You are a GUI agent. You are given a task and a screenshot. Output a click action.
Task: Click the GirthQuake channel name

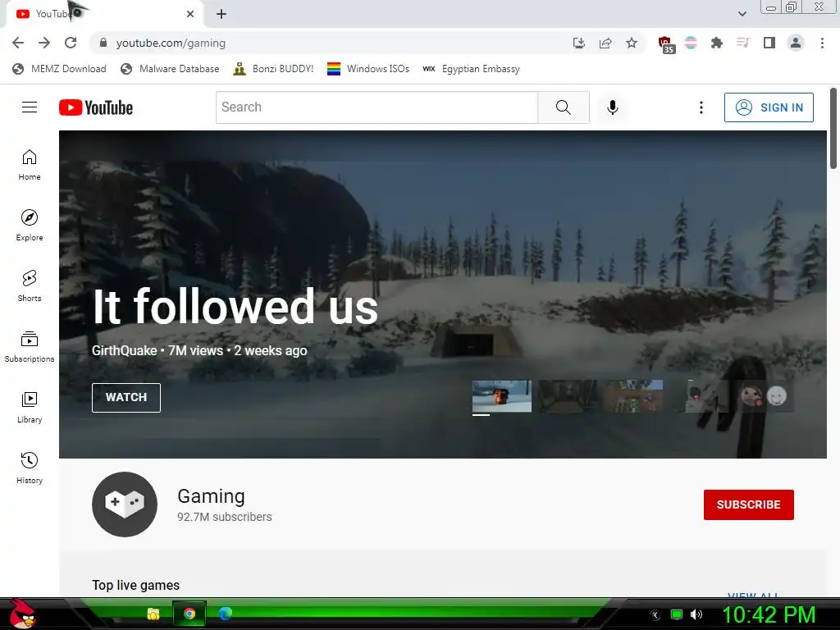pos(125,351)
